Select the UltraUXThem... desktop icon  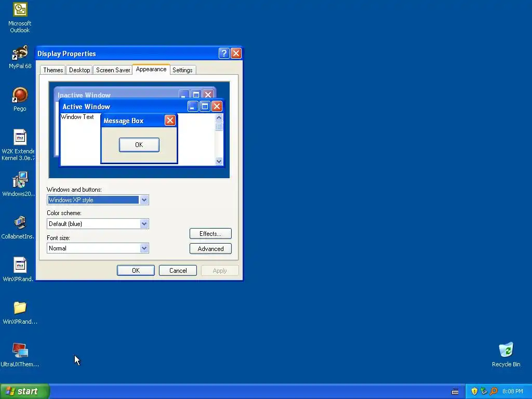point(20,355)
